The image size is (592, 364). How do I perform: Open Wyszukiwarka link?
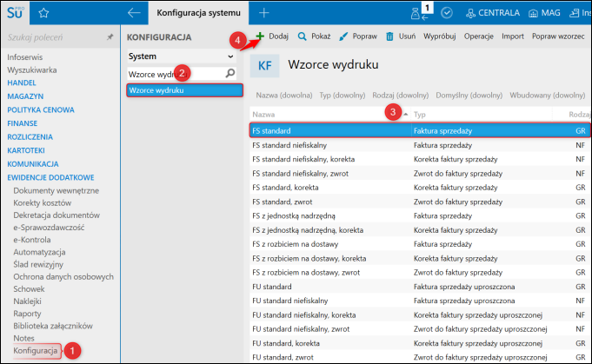point(31,70)
